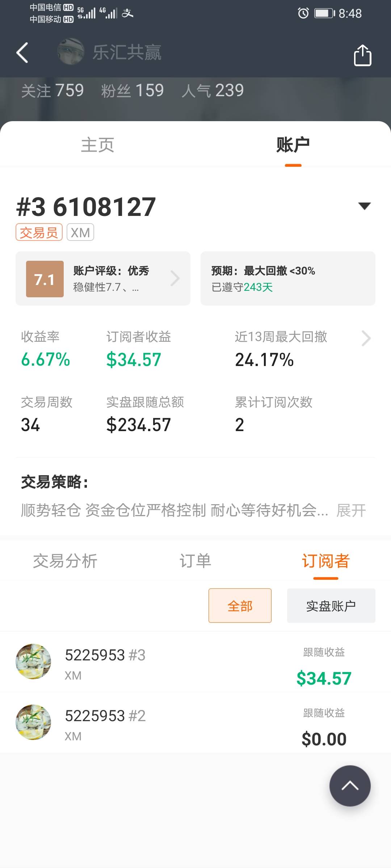The width and height of the screenshot is (391, 868).
Task: Open account switcher dropdown arrow
Action: pos(364,206)
